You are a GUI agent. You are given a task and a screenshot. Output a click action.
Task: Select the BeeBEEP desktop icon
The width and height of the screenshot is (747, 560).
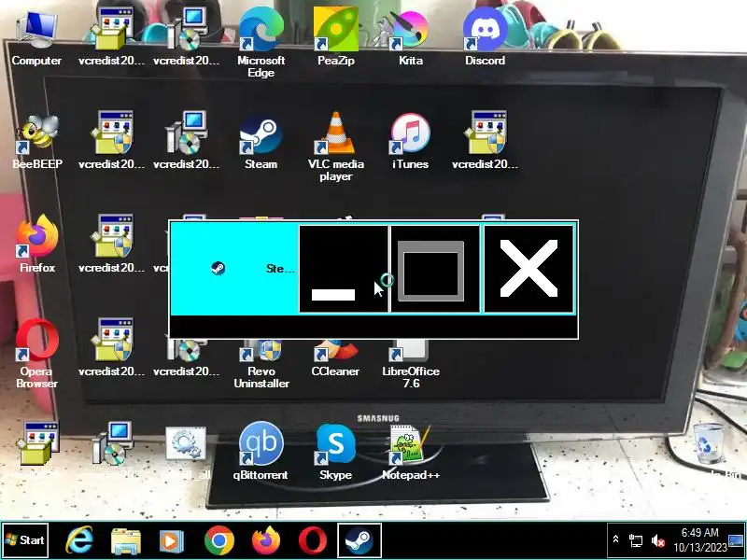point(37,141)
